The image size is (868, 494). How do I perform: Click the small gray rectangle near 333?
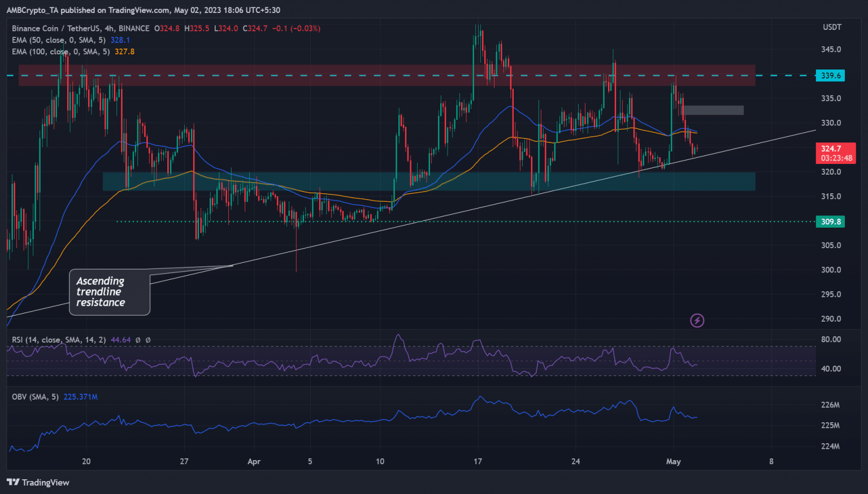coord(712,110)
